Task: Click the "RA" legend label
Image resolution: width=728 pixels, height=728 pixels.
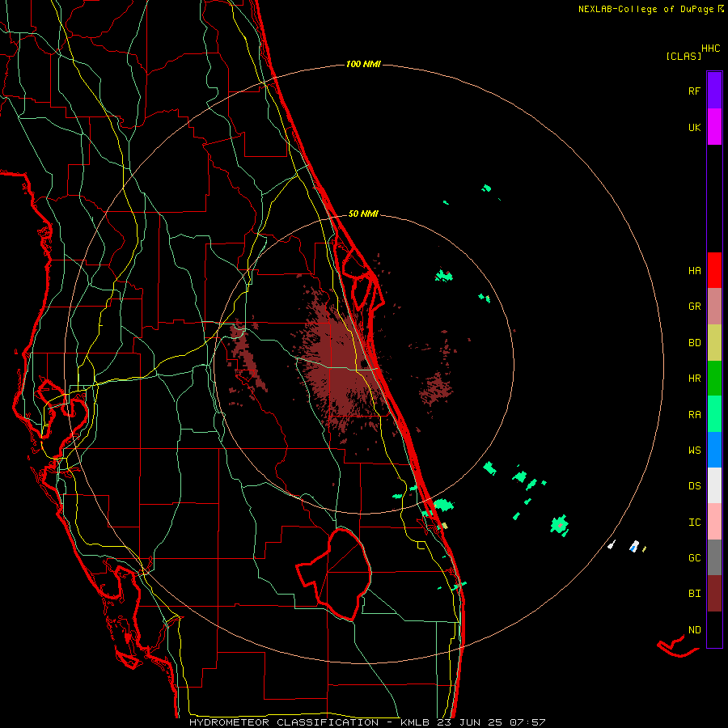Action: click(x=694, y=415)
